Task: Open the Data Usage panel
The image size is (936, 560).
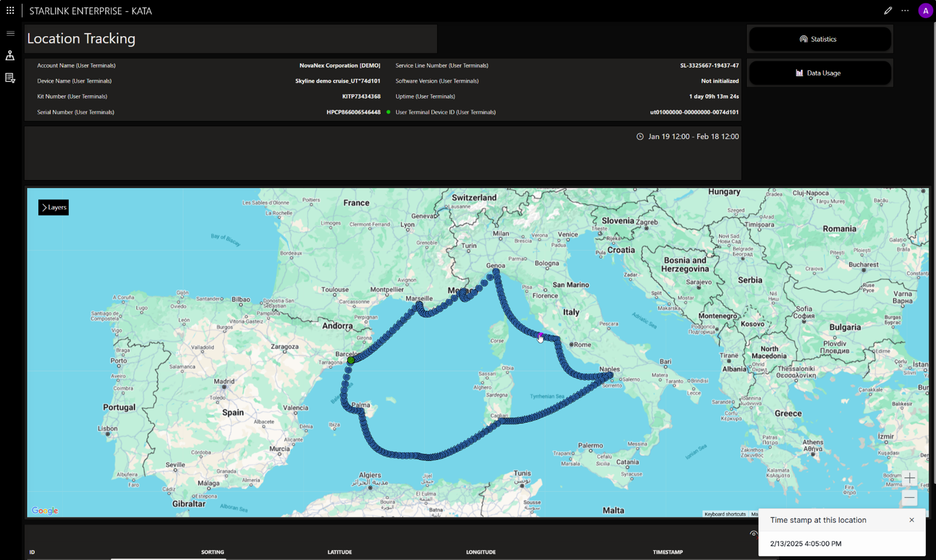Action: click(x=819, y=73)
